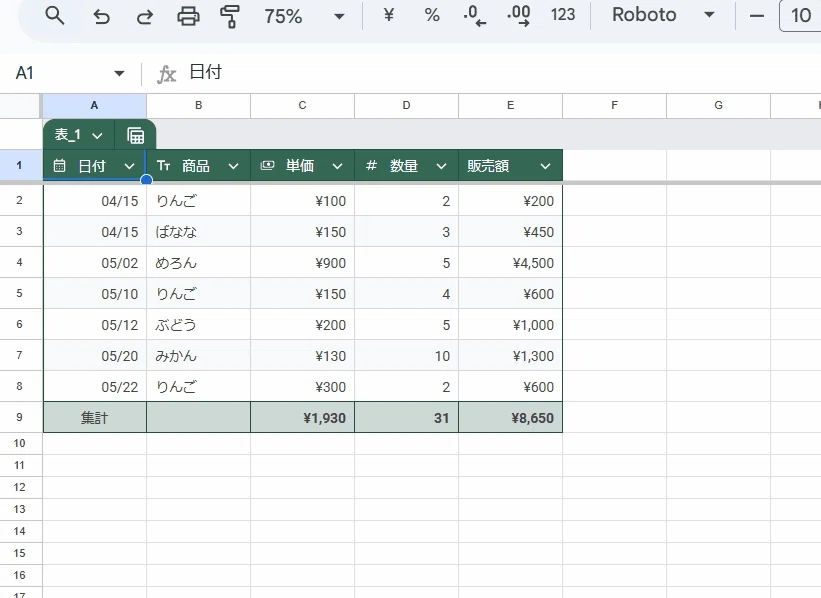
Task: Open the 単価 column dropdown
Action: 338,167
